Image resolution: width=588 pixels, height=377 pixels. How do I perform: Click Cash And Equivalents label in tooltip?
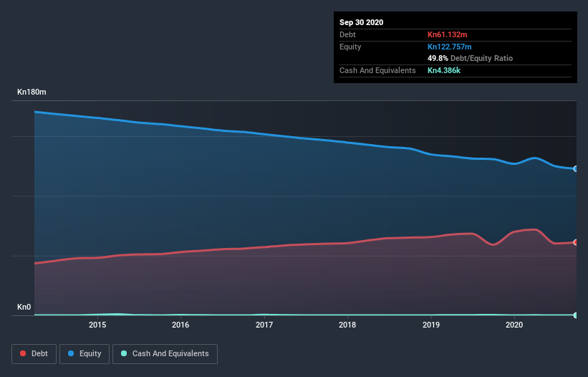pyautogui.click(x=377, y=70)
